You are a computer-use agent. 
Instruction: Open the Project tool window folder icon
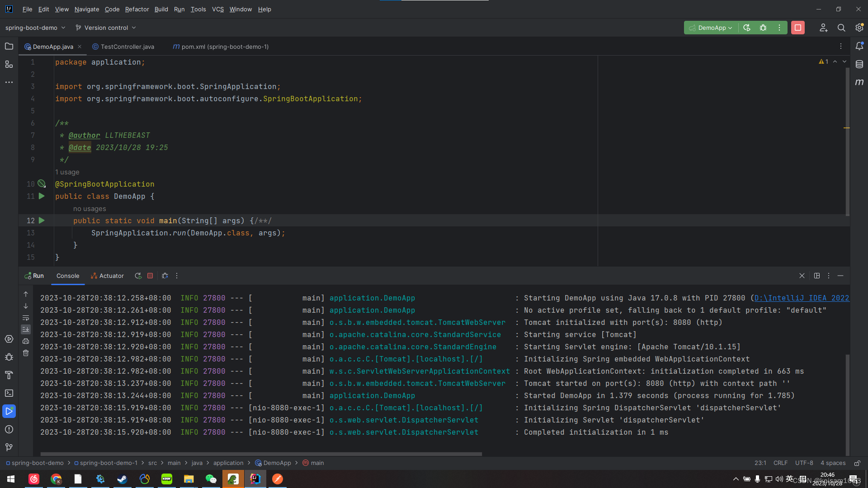click(9, 46)
